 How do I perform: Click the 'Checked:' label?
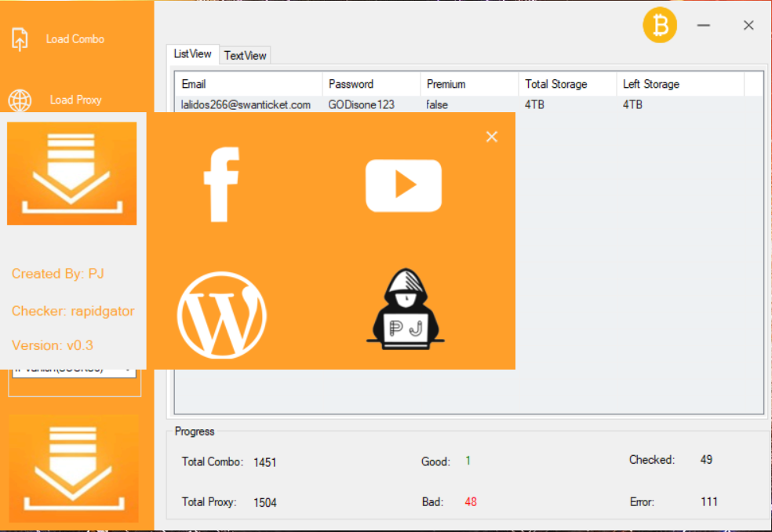point(652,460)
